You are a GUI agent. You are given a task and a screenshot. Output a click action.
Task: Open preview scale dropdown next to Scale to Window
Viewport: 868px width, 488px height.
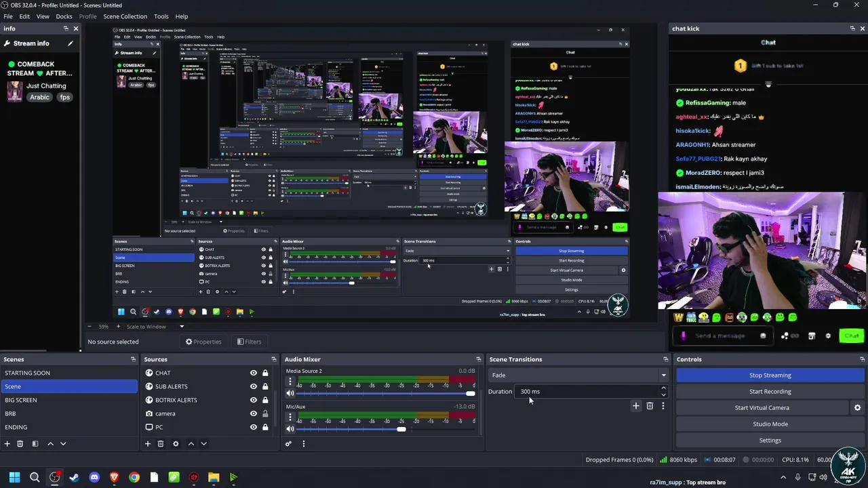click(181, 327)
